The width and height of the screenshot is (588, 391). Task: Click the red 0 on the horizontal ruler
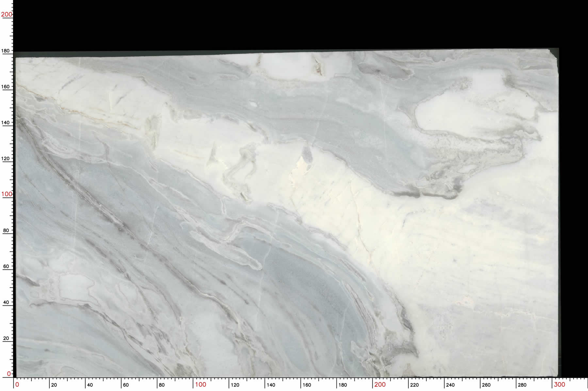[x=17, y=385]
